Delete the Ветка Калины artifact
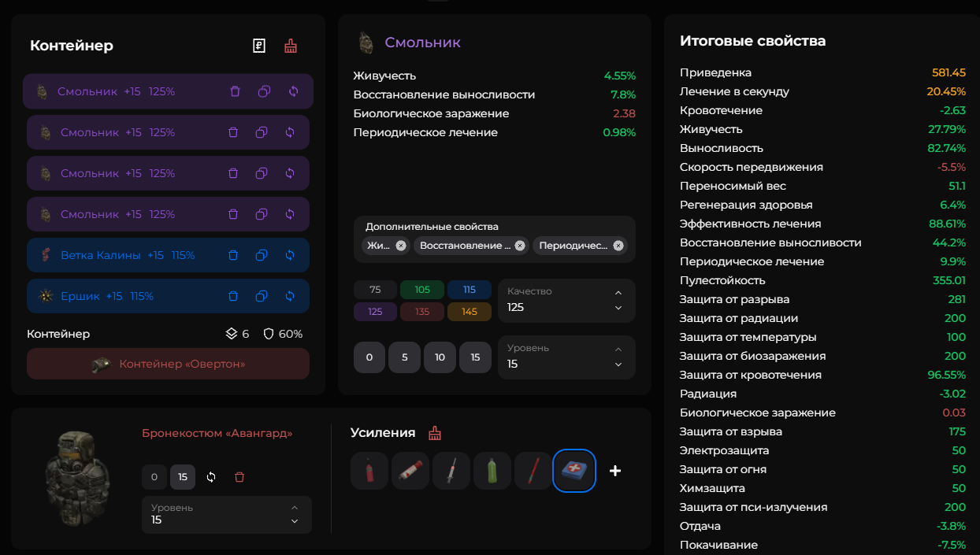 click(x=233, y=255)
